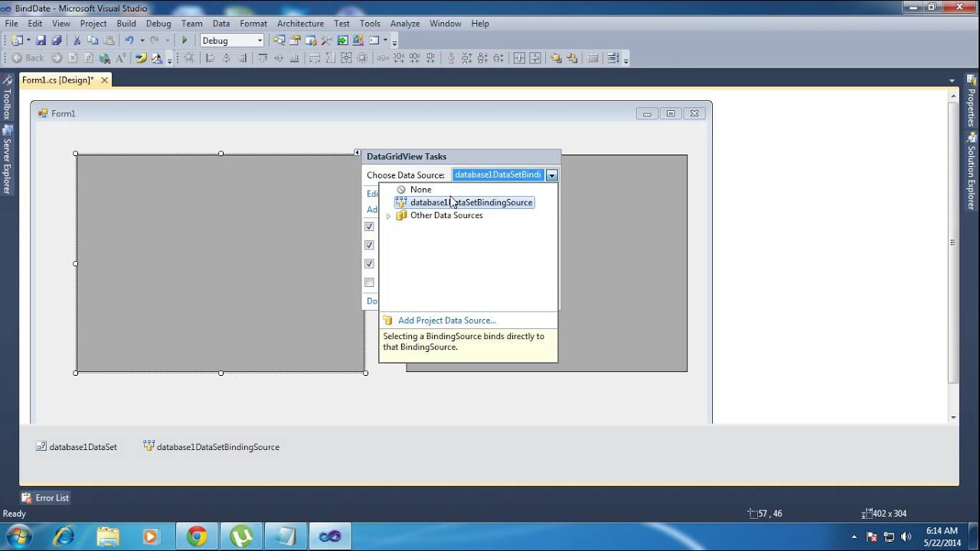Open the standard toolbar overflow options arrow
The width and height of the screenshot is (980, 551).
point(394,43)
